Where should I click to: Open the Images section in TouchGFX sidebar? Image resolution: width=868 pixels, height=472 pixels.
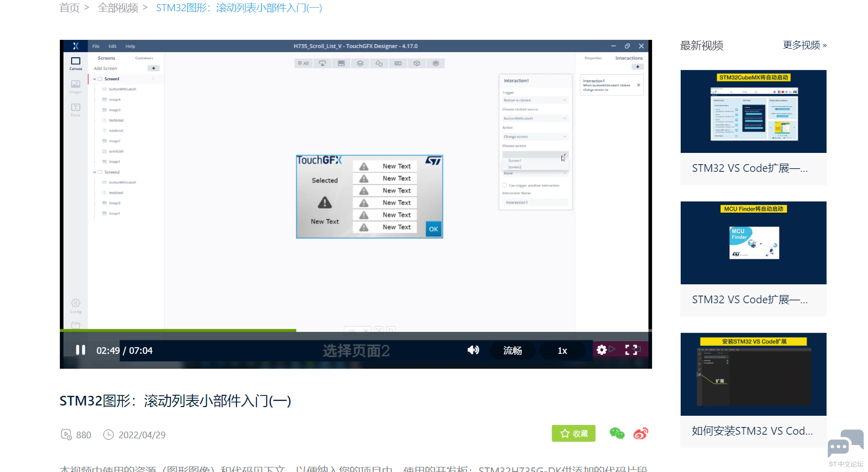click(x=76, y=86)
